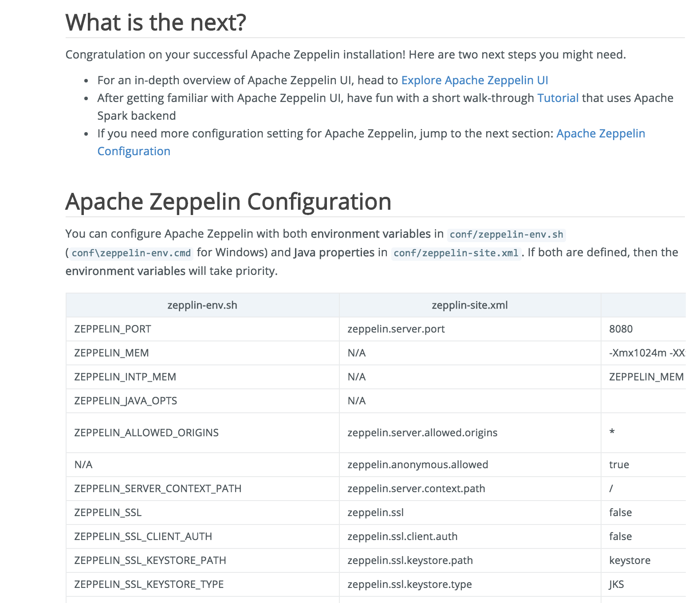Click the conf\zeppelin-env.cmd code snippet
Screen dimensions: 700x603
(x=131, y=253)
